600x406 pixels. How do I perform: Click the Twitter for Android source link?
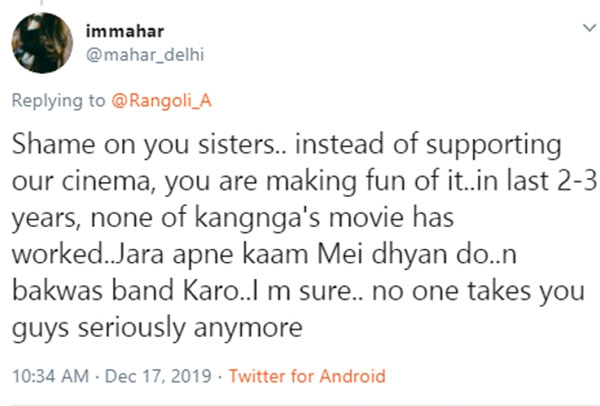307,376
